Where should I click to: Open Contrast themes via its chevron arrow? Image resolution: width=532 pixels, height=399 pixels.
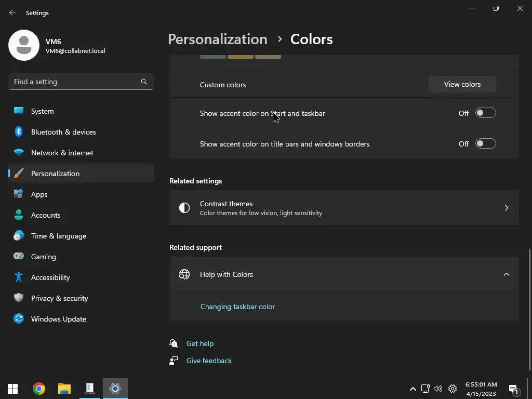point(506,208)
